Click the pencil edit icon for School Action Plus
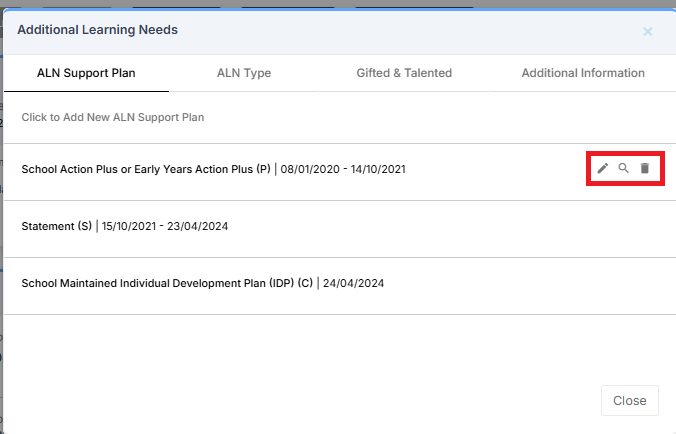676x434 pixels. [x=602, y=168]
